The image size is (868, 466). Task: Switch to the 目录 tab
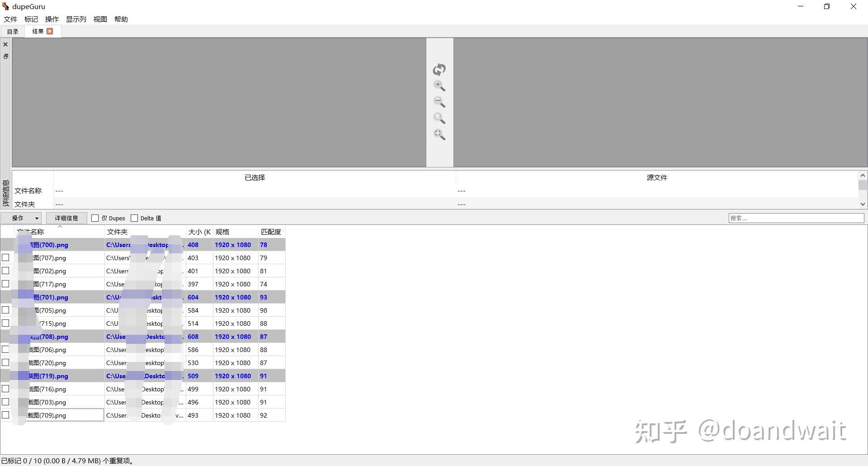13,31
